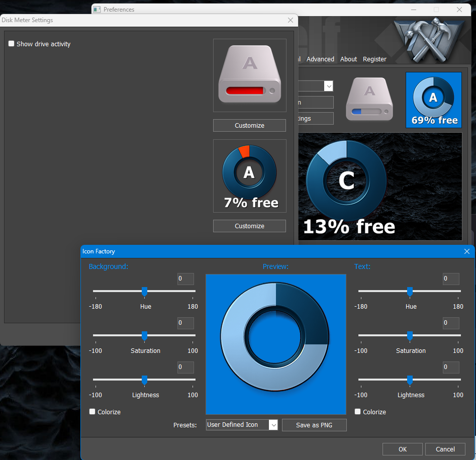Viewport: 476px width, 460px height.
Task: Close the Icon Factory dialog
Action: [x=466, y=251]
